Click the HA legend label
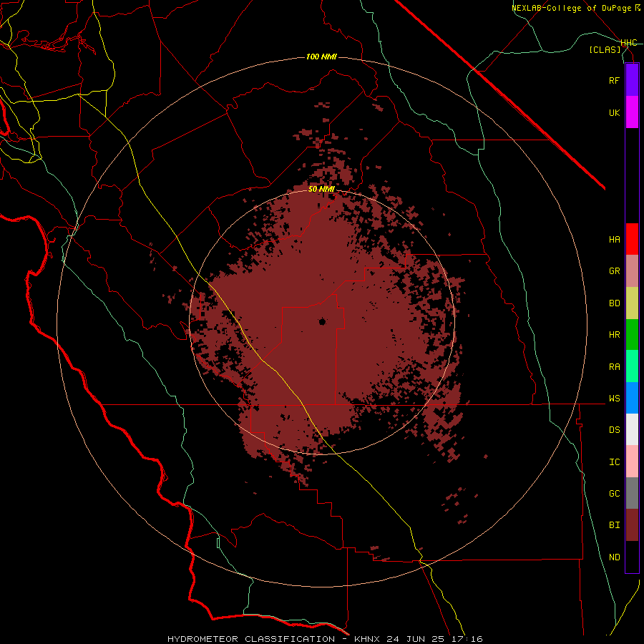 [614, 239]
